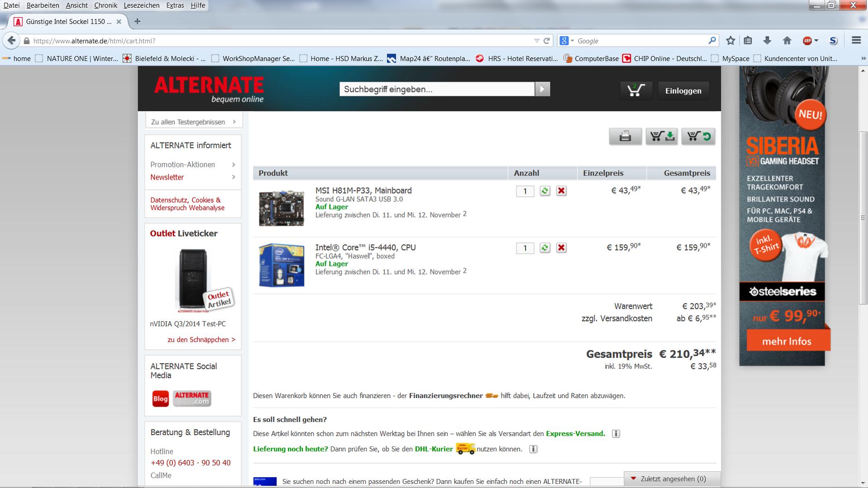The height and width of the screenshot is (488, 868).
Task: Print the cart with printer icon
Action: [625, 136]
